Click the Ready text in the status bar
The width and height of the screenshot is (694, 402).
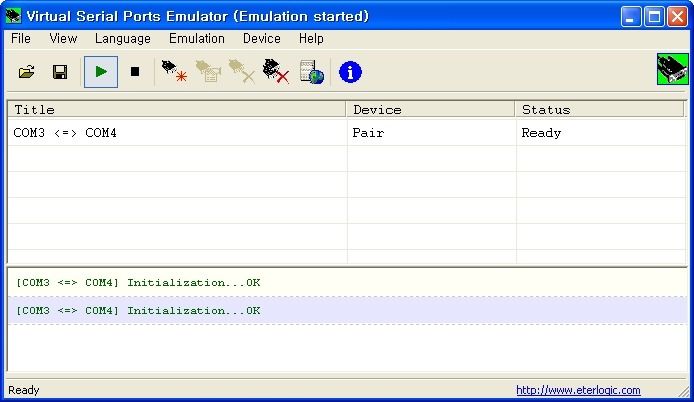pos(24,390)
